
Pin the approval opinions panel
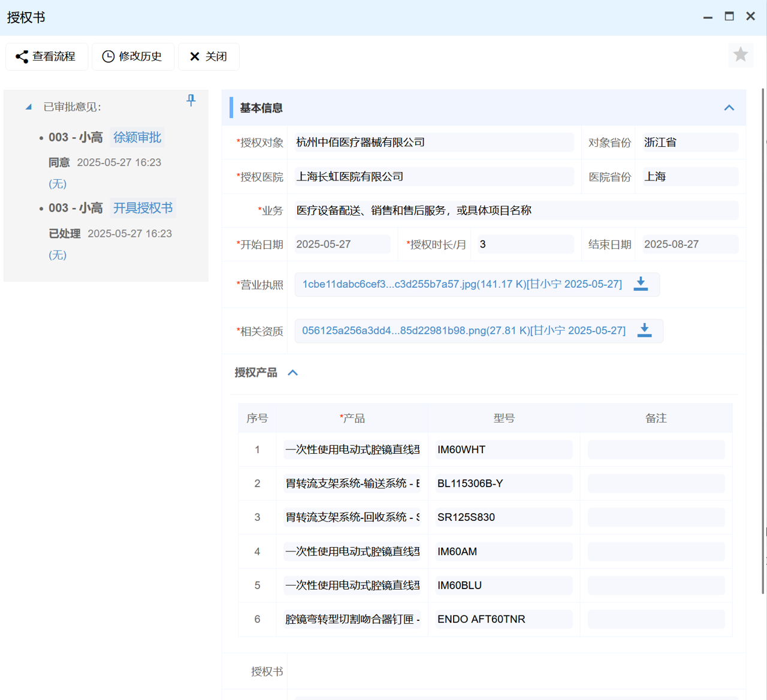191,100
